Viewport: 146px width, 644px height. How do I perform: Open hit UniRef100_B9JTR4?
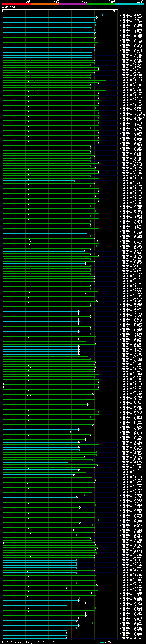point(131,601)
